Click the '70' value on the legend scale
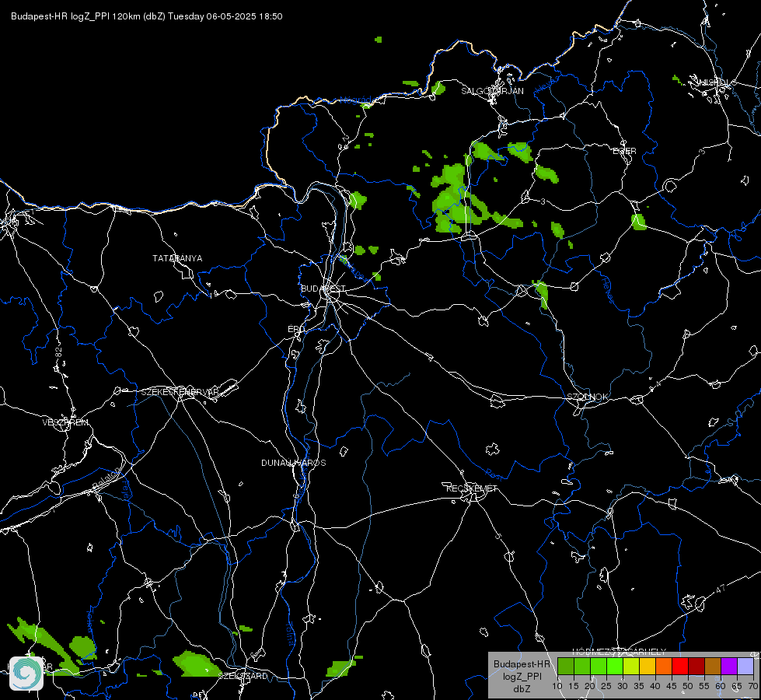 (x=753, y=687)
